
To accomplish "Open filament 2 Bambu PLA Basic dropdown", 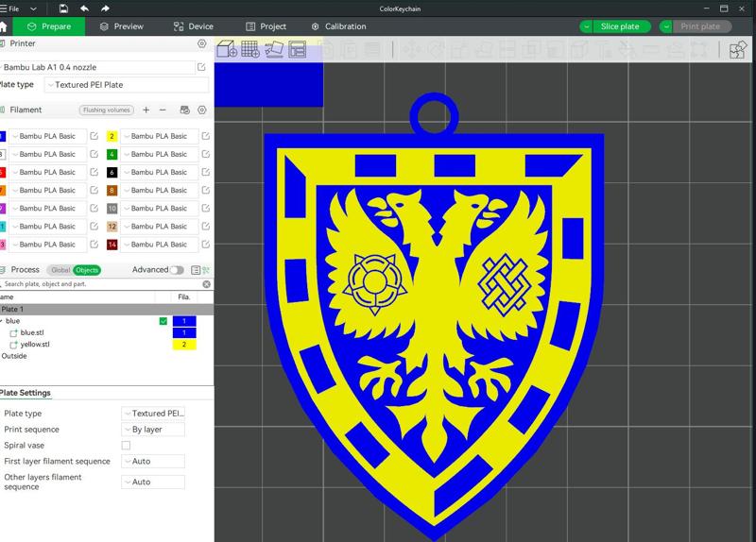I will (x=159, y=136).
